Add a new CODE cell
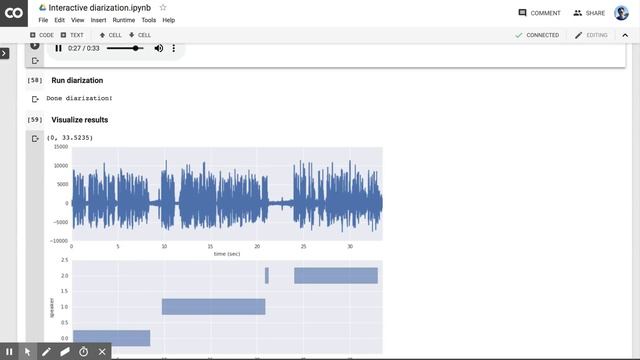 tap(42, 35)
